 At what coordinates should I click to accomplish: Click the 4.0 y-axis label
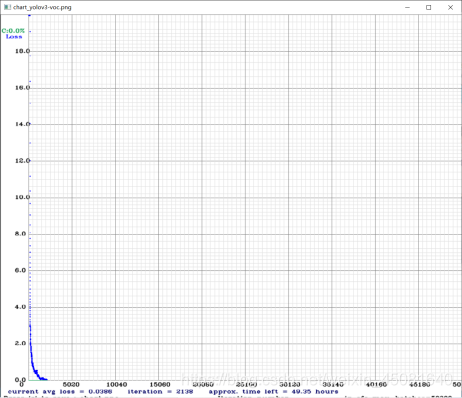[20, 307]
